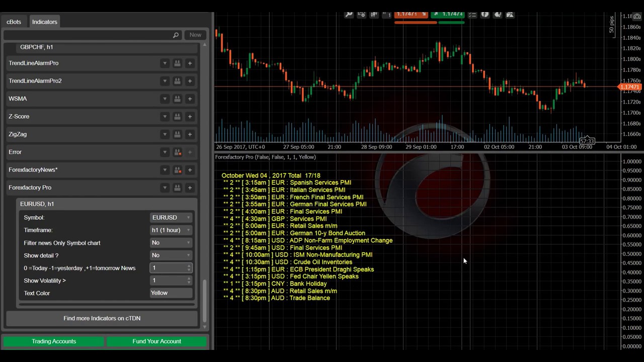This screenshot has height=362, width=644.
Task: Add instance of Forexfactory Pro with plus
Action: click(190, 188)
